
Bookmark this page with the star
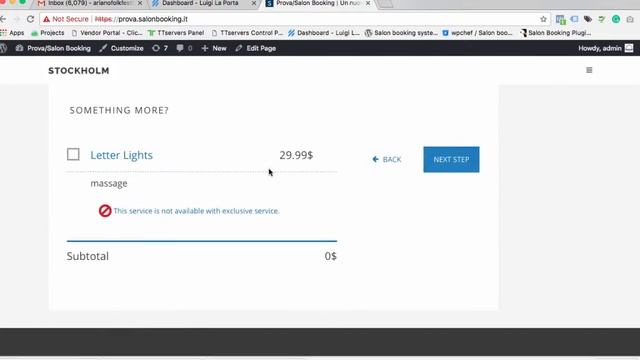[543, 19]
